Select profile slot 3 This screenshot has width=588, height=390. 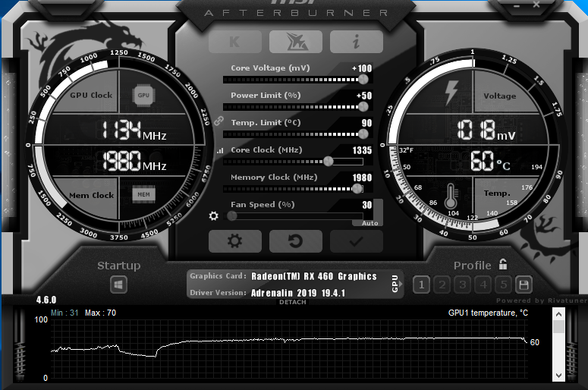tap(463, 285)
